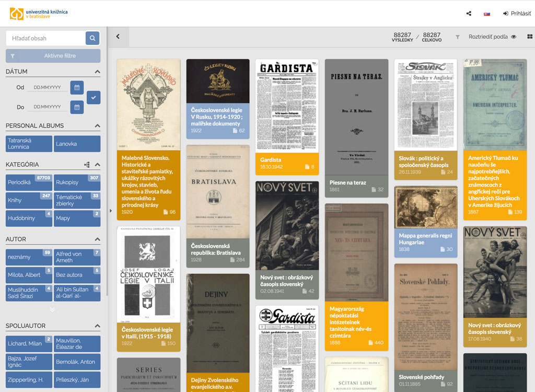Open Gardista 16.10.1942 newspaper thumbnail
This screenshot has width=535, height=392.
tap(287, 106)
